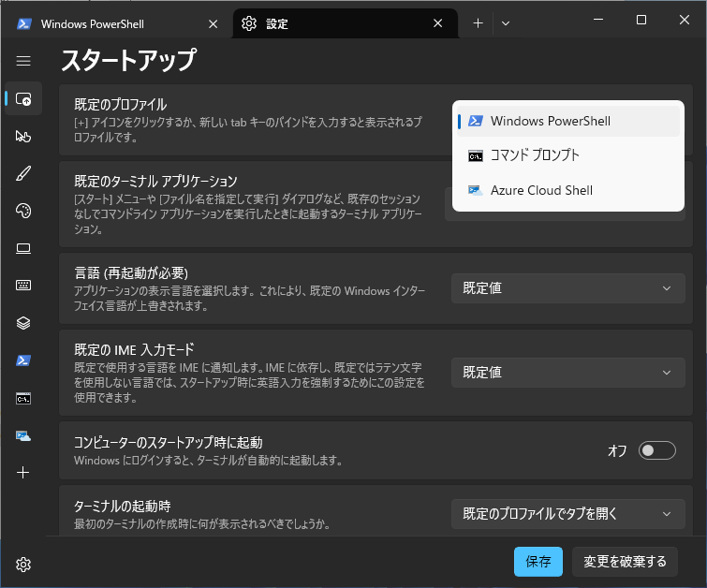Image resolution: width=707 pixels, height=588 pixels.
Task: Choose Azure Cloud Shell in profile list
Action: point(568,190)
